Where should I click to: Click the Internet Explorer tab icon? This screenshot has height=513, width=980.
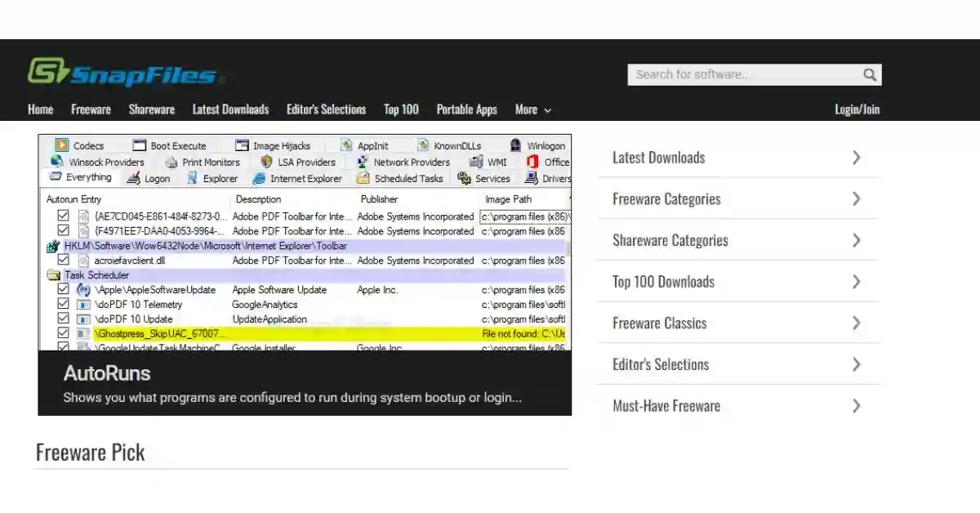259,178
